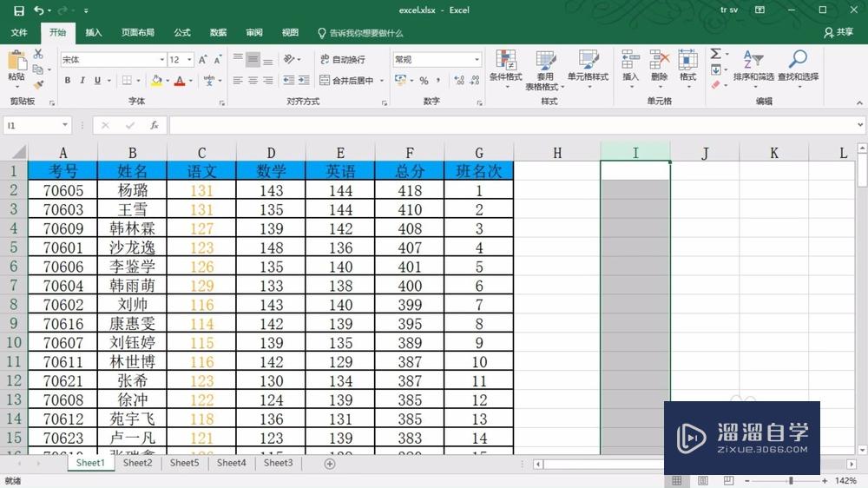Click the Conditional Formatting icon
This screenshot has width=868, height=488.
[506, 60]
